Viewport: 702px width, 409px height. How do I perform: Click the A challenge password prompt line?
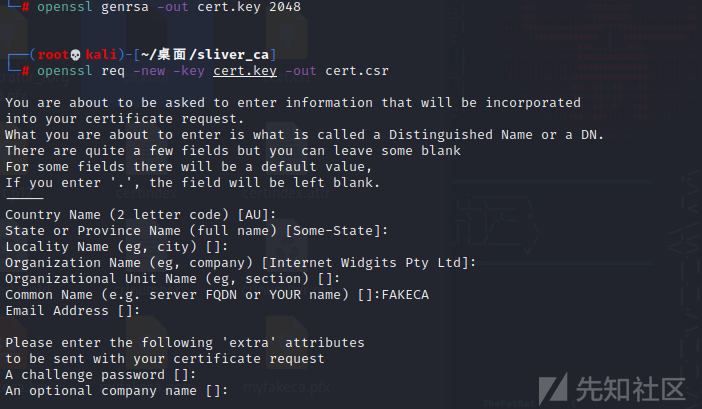pyautogui.click(x=101, y=375)
